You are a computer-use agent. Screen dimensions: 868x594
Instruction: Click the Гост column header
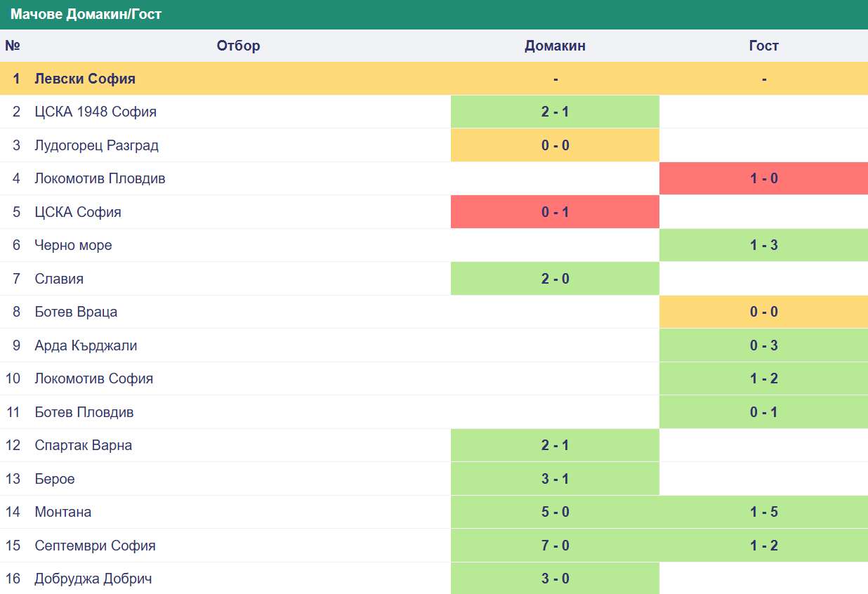click(x=764, y=46)
